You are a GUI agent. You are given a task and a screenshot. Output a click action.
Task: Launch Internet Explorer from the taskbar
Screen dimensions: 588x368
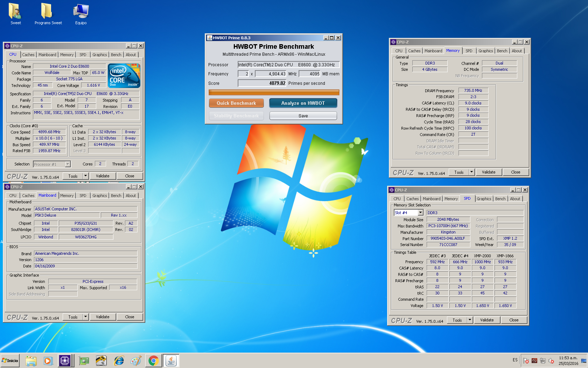119,361
